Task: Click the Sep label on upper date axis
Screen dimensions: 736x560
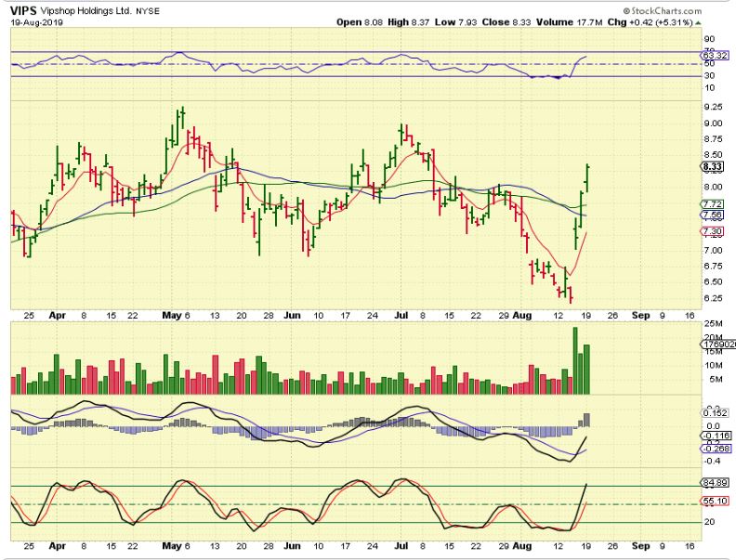Action: (x=641, y=315)
